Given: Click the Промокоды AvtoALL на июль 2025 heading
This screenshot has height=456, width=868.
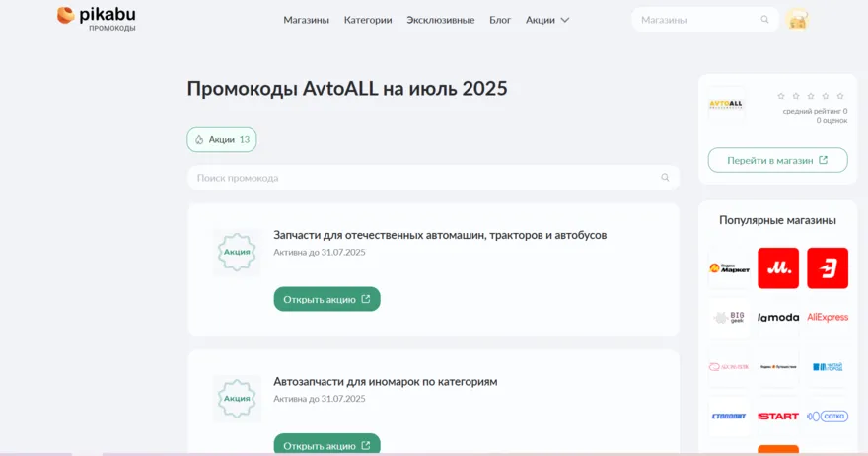Looking at the screenshot, I should pos(347,89).
